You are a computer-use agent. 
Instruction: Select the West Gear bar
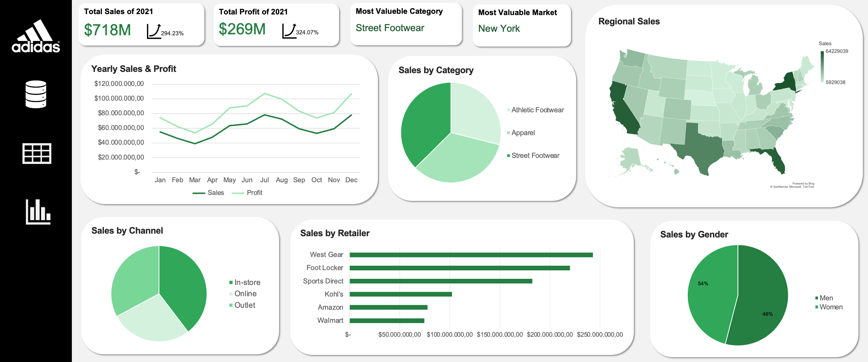click(471, 255)
